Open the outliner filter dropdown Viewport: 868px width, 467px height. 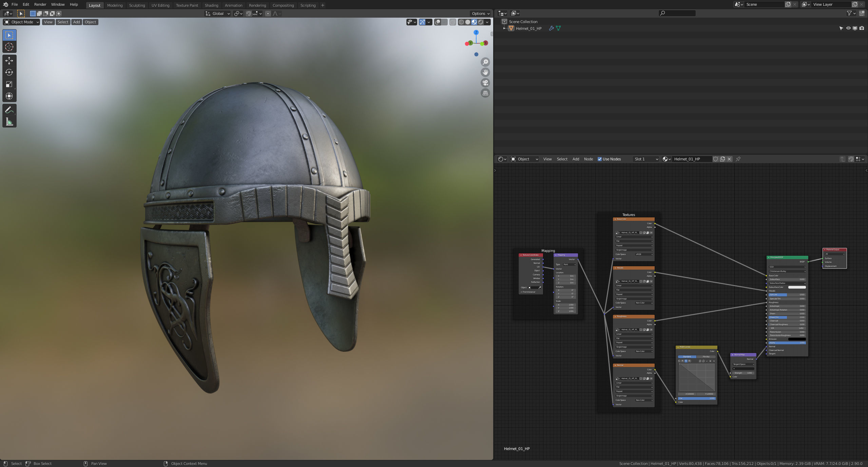click(x=851, y=13)
